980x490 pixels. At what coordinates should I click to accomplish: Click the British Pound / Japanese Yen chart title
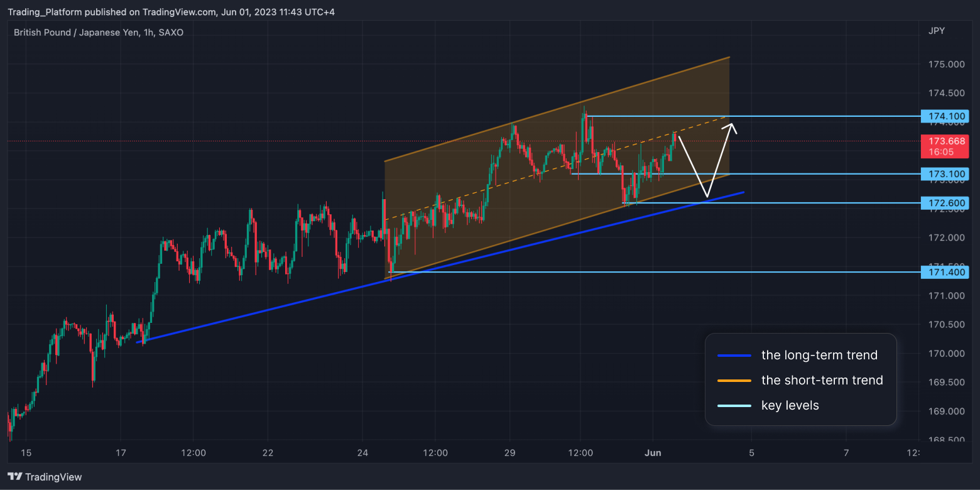(x=99, y=32)
